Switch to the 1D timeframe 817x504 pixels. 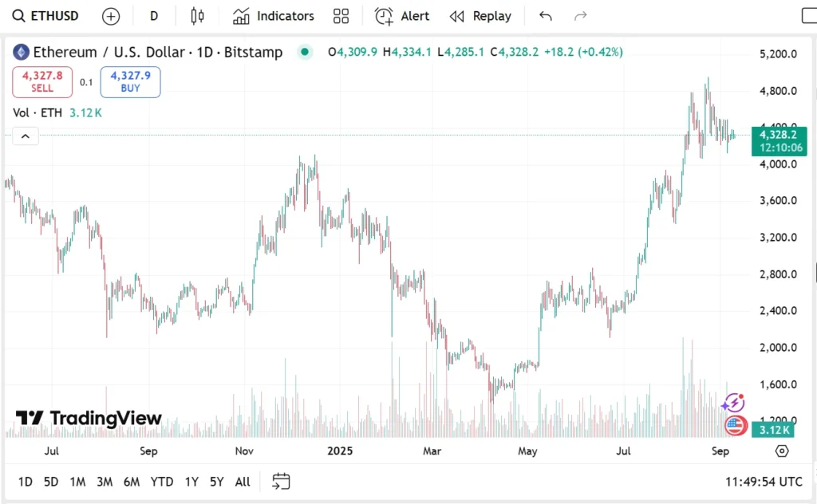[25, 482]
